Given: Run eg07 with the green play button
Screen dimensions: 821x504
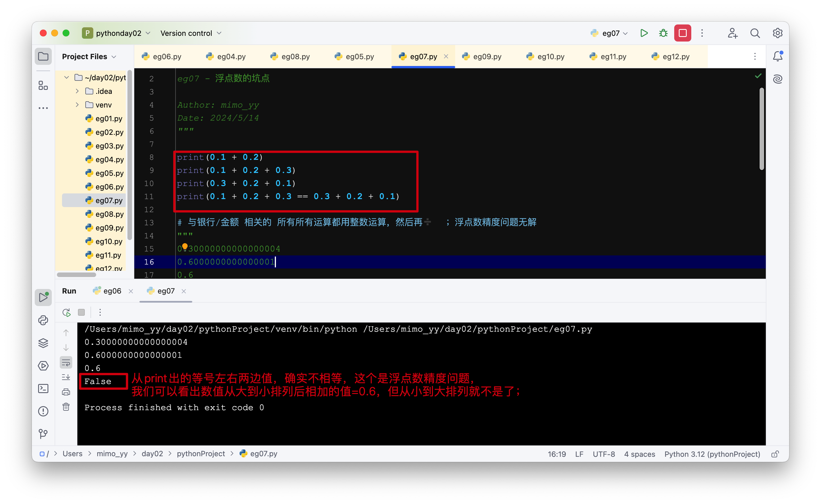Looking at the screenshot, I should click(x=644, y=33).
